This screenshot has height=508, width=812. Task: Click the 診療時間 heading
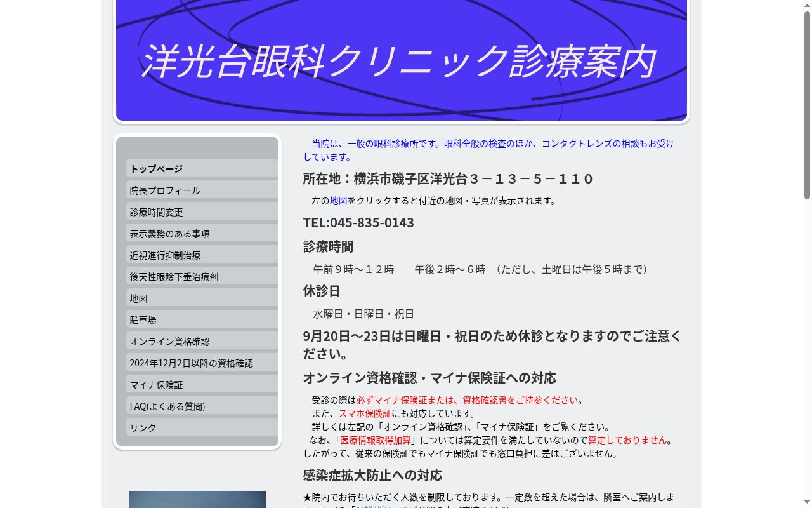coord(328,246)
